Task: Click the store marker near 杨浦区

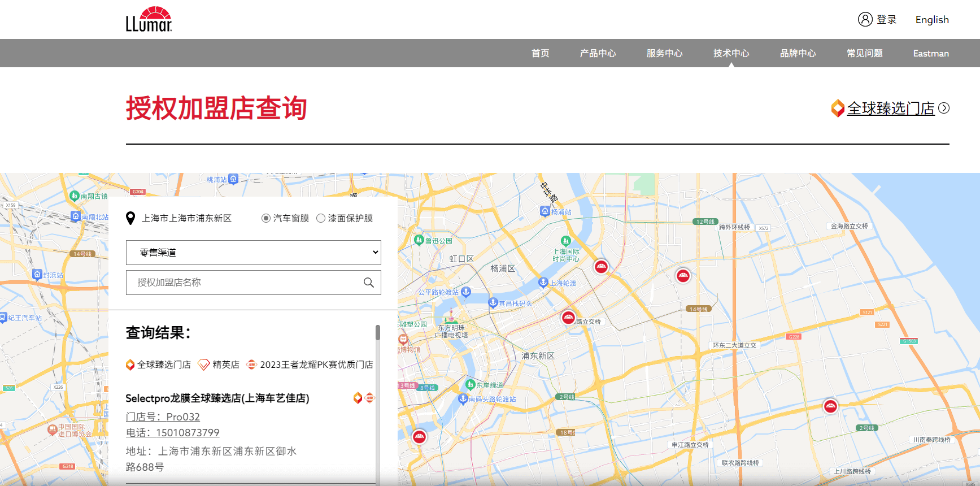Action: pyautogui.click(x=601, y=267)
